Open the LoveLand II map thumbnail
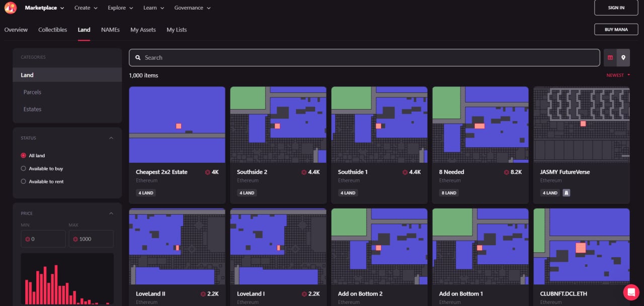 coord(177,247)
